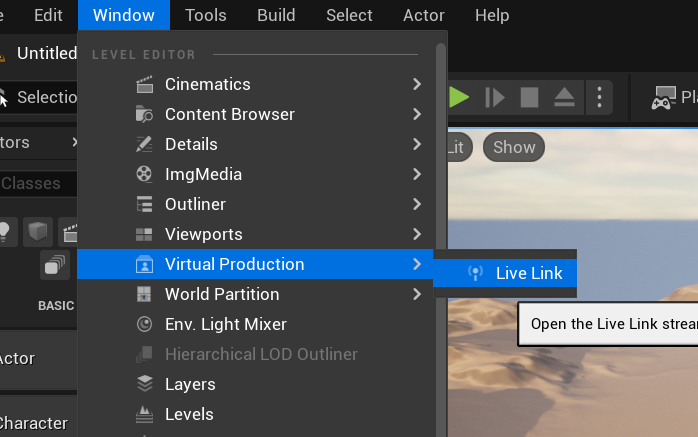698x437 pixels.
Task: Expand the Details submenu arrow
Action: pos(417,144)
